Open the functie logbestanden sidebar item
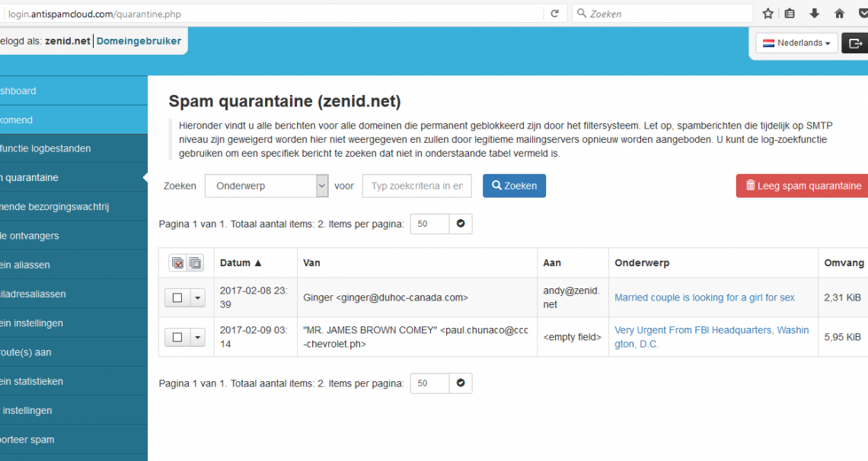This screenshot has width=868, height=461. (74, 148)
